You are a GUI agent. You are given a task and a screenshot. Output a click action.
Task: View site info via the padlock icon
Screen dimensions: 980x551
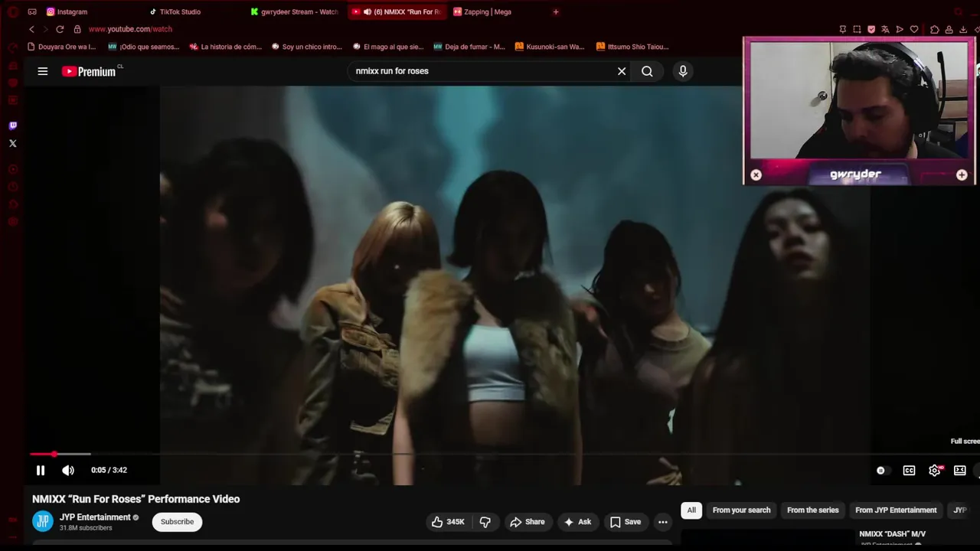(x=77, y=29)
